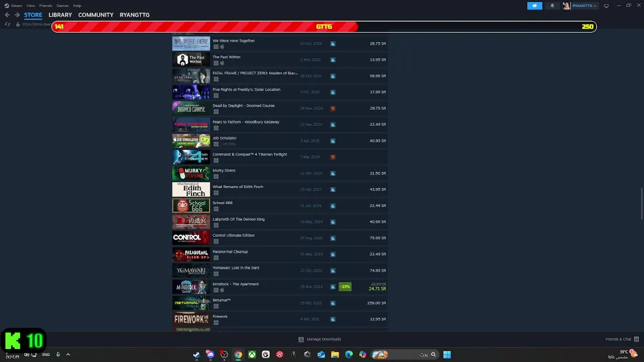
Task: Click the Control Ultimate Edition thumbnail
Action: 191,238
